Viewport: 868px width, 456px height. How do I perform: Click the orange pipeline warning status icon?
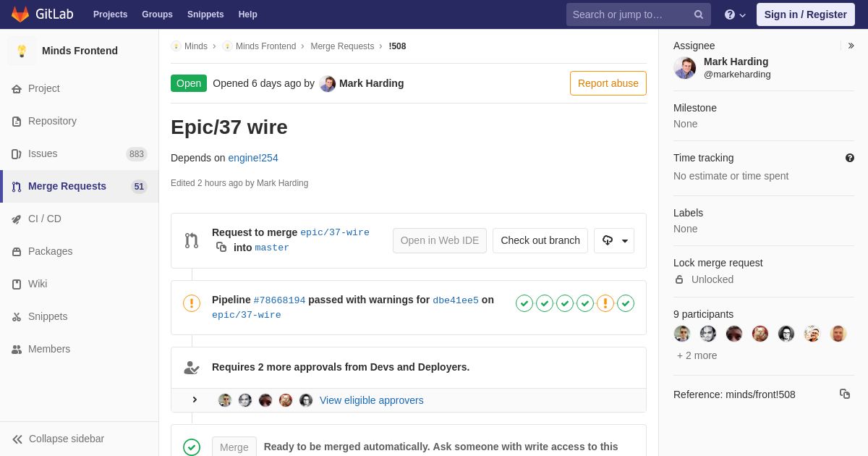click(x=192, y=303)
